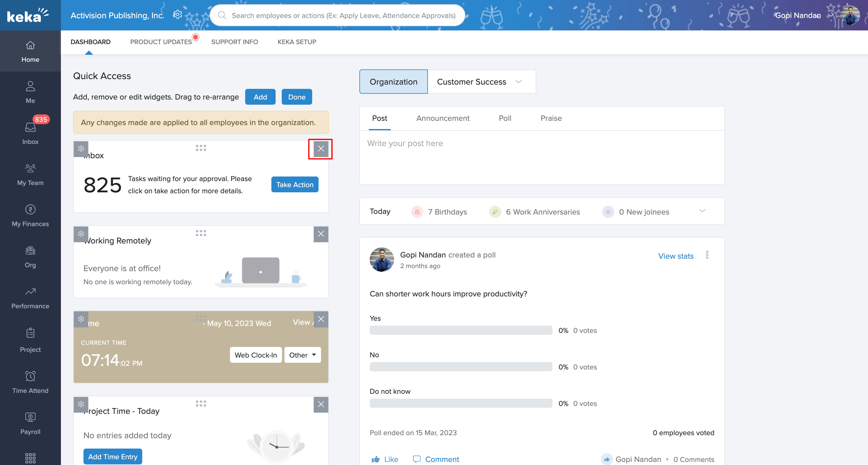Open the Home sidebar item
Screen dimensions: 868x465
click(30, 51)
